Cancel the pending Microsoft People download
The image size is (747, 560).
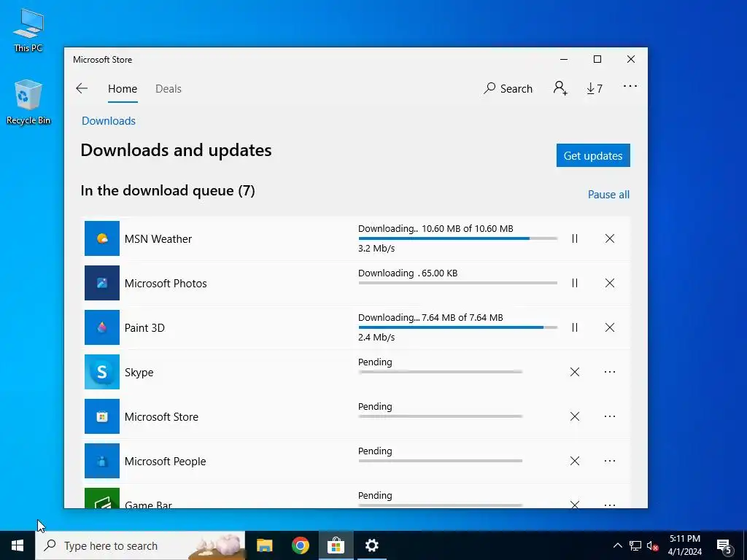pos(575,461)
